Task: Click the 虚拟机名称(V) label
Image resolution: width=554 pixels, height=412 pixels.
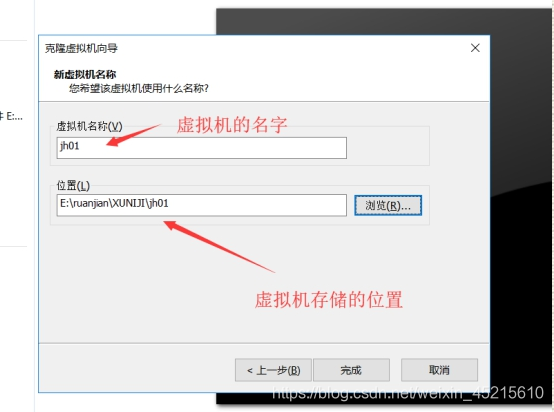Action: coord(89,126)
